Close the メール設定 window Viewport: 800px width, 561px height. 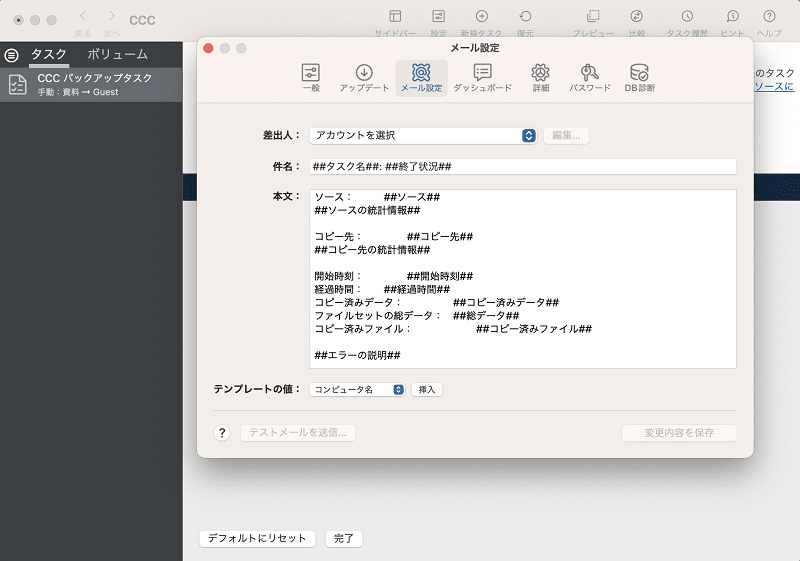[208, 48]
